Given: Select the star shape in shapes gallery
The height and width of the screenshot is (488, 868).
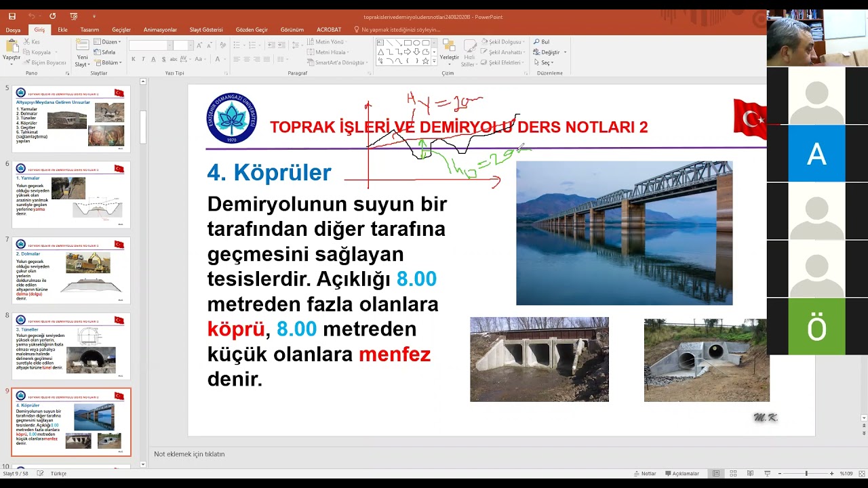Looking at the screenshot, I should tap(425, 60).
